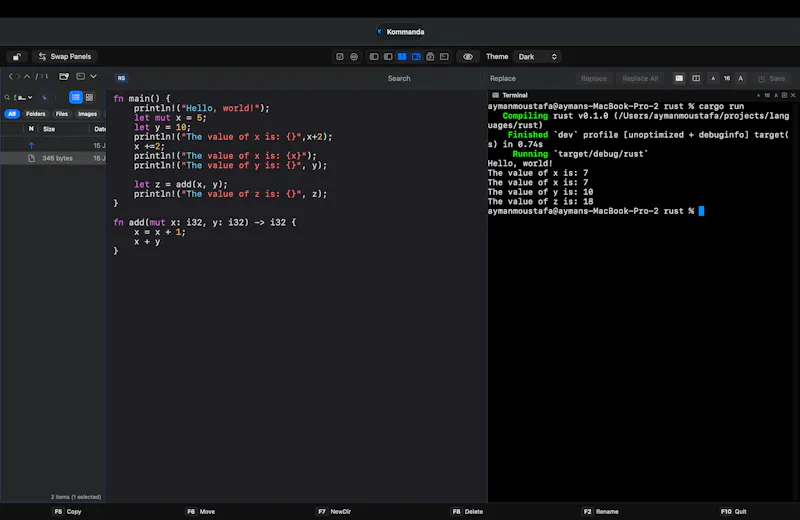
Task: Select the first left-sidebar layout icon
Action: [x=374, y=57]
